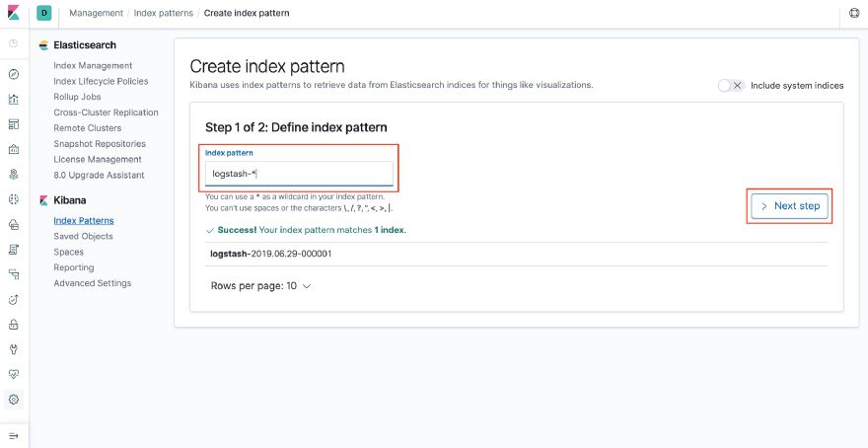The image size is (868, 448).
Task: Click the Dev Tools wrench icon
Action: point(14,349)
